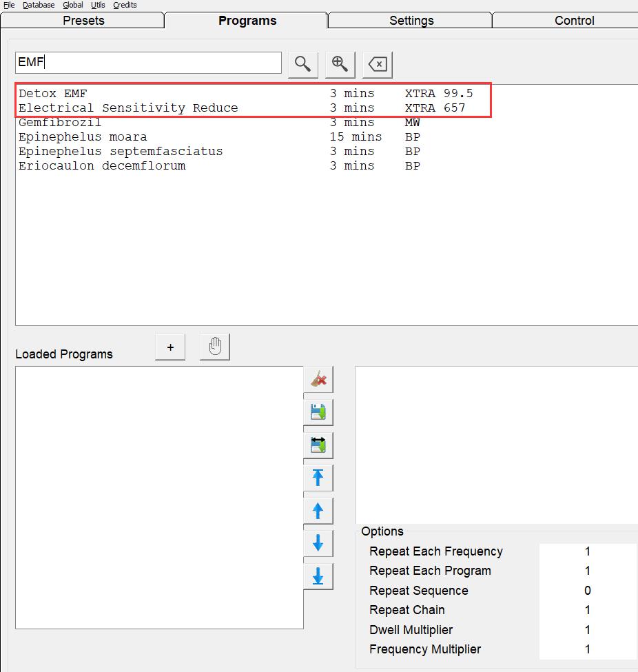The height and width of the screenshot is (672, 638).
Task: Move selected program to top of list
Action: tap(318, 478)
